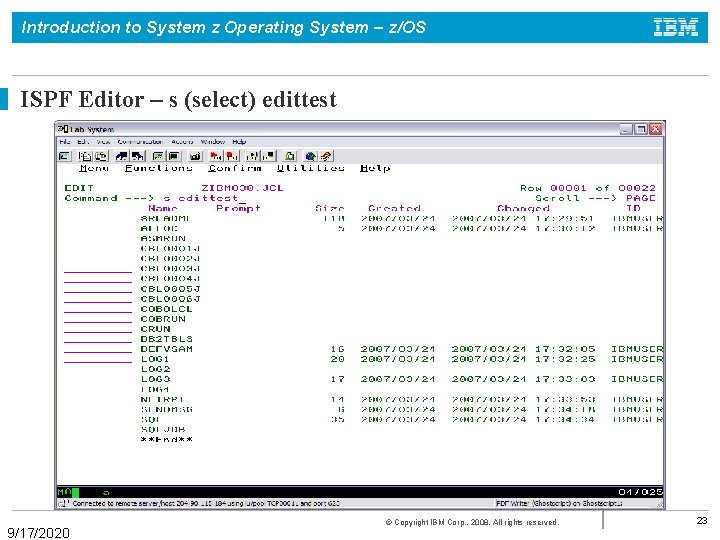Viewport: 720px width, 540px height.
Task: Open the color mapping toolbar icon
Action: (175, 156)
